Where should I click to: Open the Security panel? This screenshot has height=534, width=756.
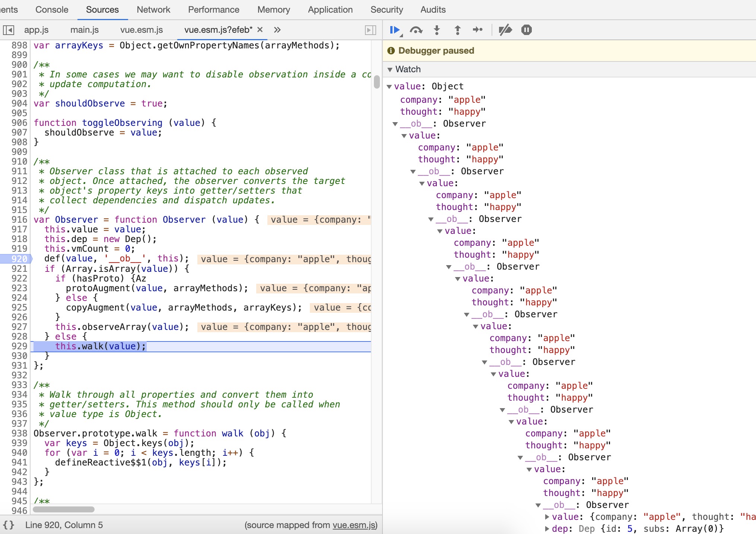387,10
